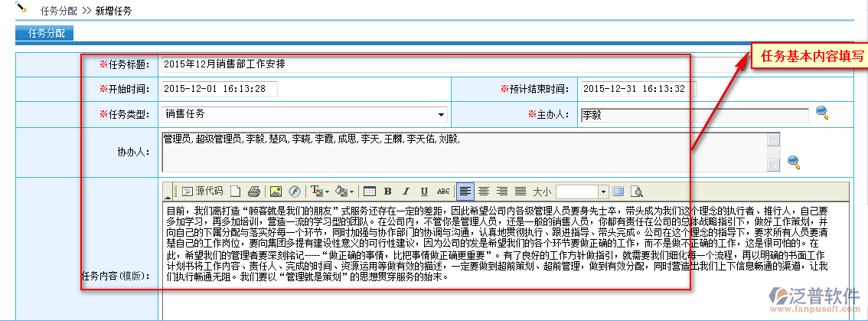Click the magnifier beside 协办人 box

(x=795, y=162)
